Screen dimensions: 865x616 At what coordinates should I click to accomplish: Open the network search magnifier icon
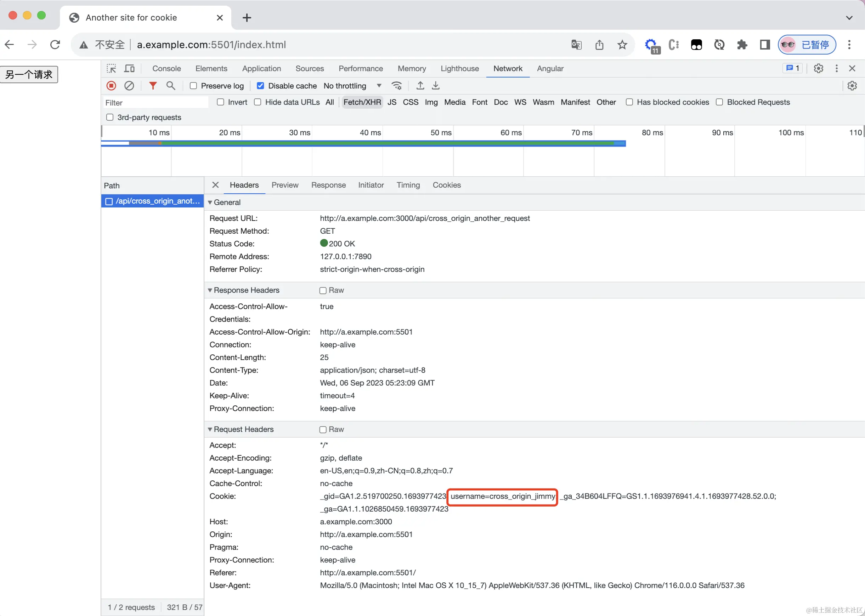coord(171,86)
